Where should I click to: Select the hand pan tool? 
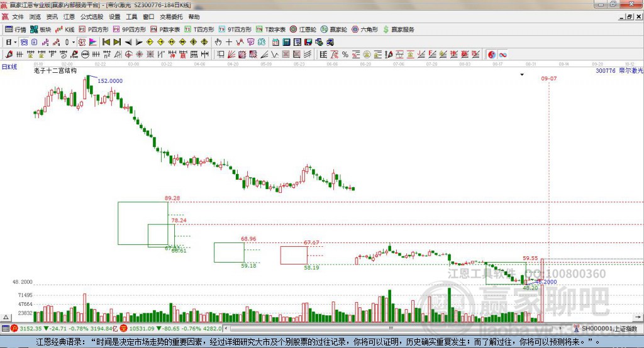[x=218, y=42]
